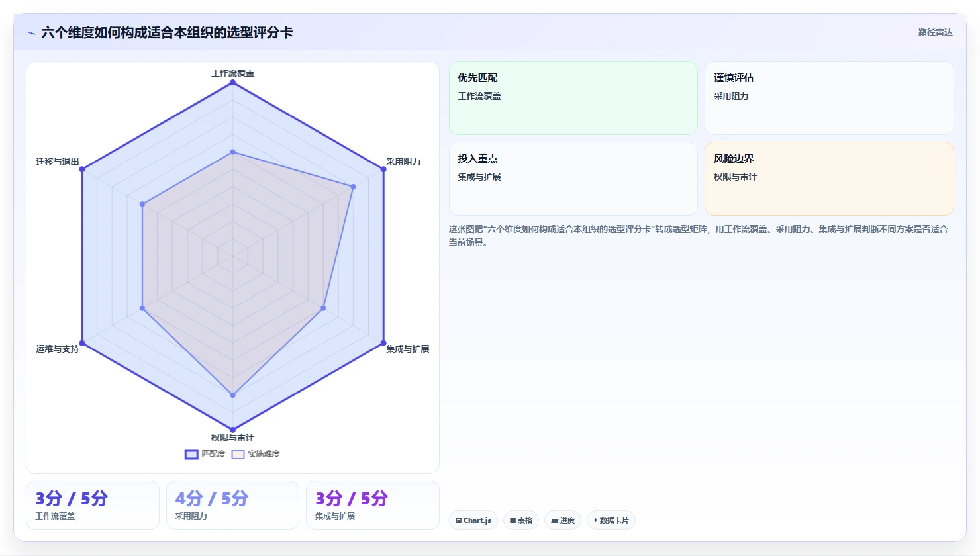Image resolution: width=980 pixels, height=556 pixels.
Task: Click the 路径雷达 label
Action: pos(935,32)
